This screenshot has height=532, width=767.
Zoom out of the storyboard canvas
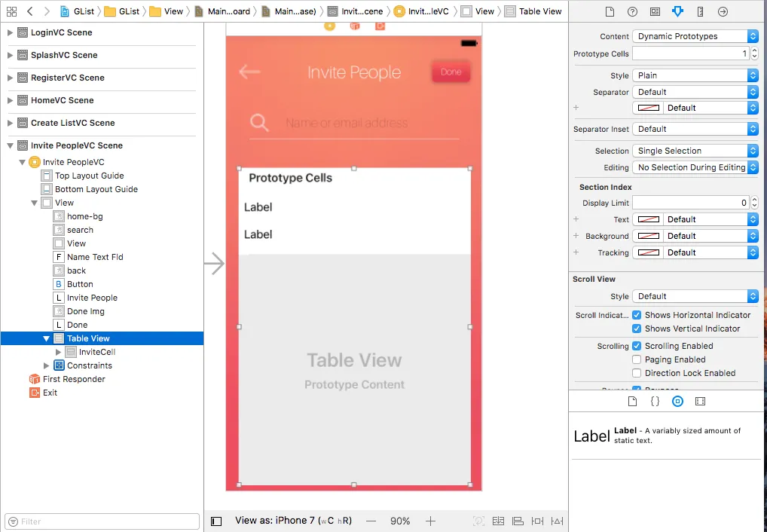tap(371, 521)
